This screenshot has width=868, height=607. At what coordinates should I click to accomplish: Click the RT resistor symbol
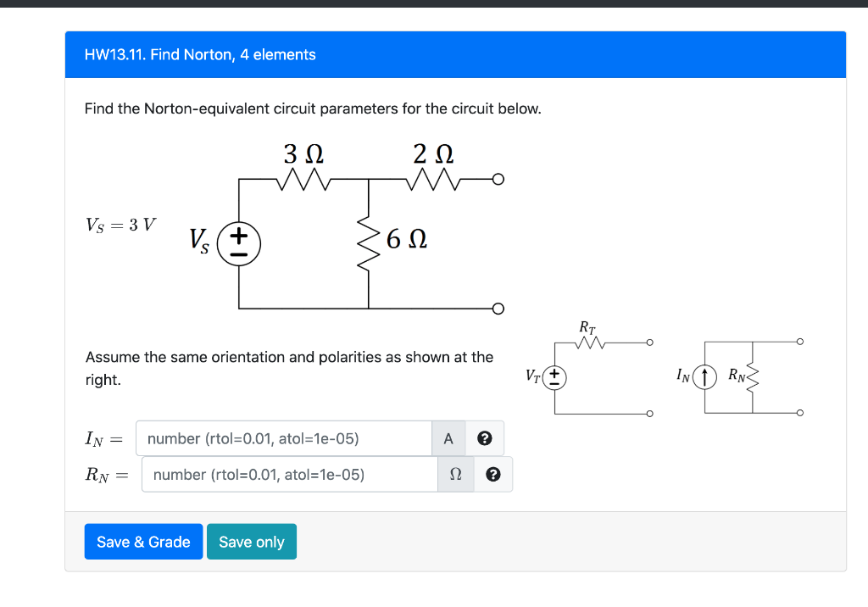pos(587,342)
